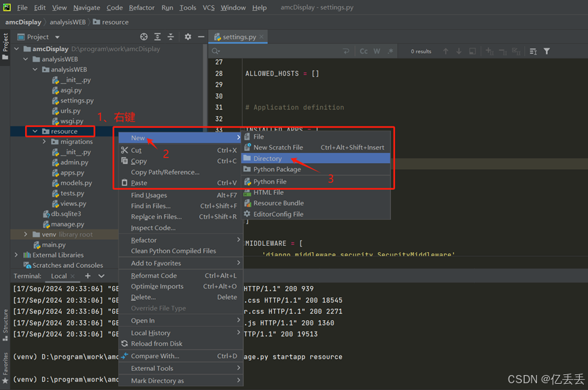Viewport: 588px width, 390px height.
Task: Click the add selection for next occurrence icon
Action: 489,52
